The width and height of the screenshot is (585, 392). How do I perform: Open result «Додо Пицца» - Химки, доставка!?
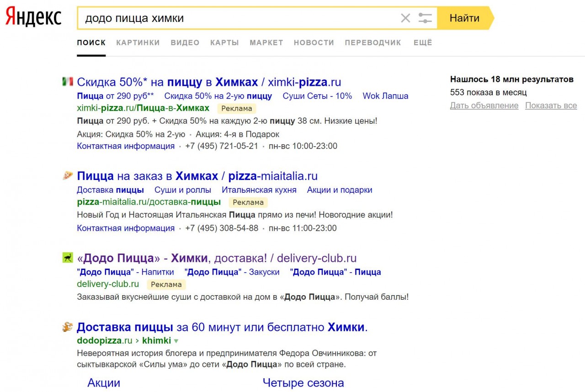[217, 258]
